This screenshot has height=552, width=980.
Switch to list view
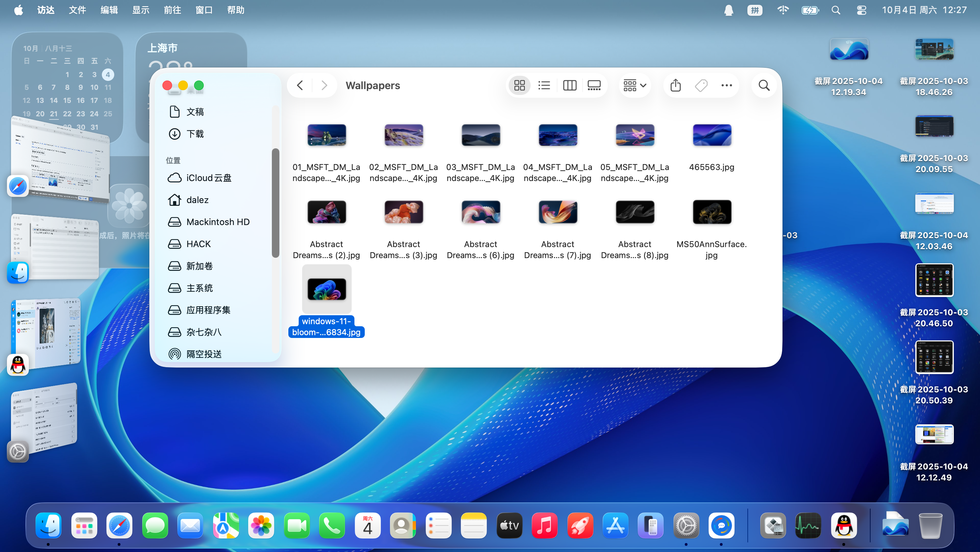click(544, 85)
